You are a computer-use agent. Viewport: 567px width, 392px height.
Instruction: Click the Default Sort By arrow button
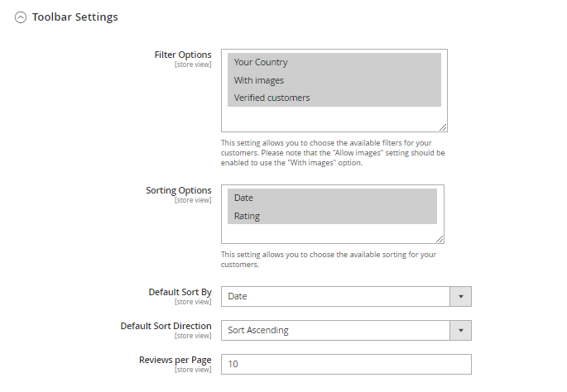(460, 296)
